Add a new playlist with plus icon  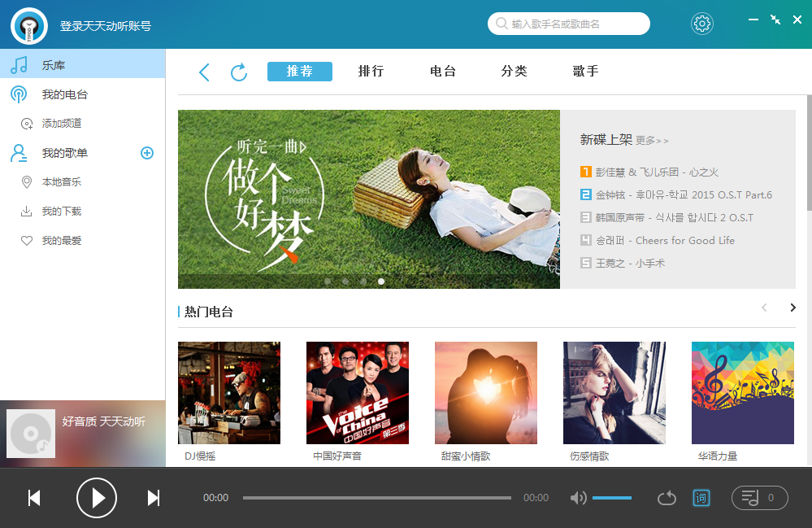click(147, 153)
